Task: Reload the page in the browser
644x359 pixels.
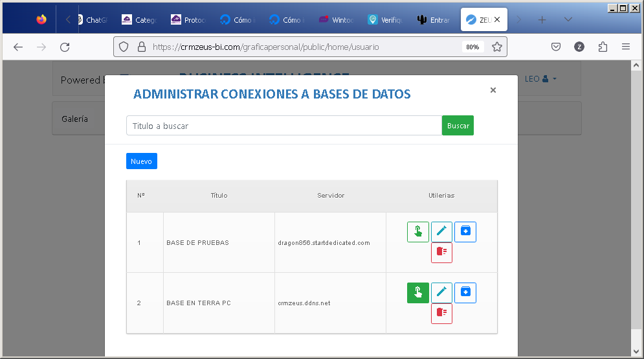Action: pyautogui.click(x=65, y=47)
